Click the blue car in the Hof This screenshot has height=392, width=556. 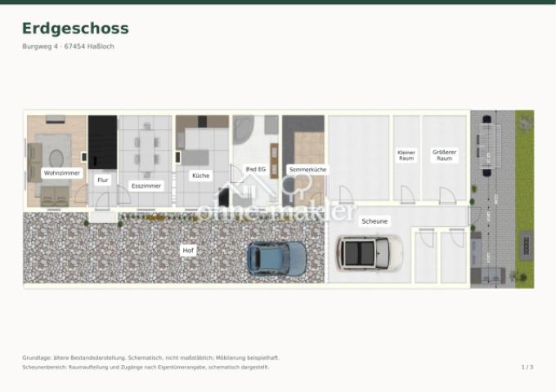(x=277, y=258)
